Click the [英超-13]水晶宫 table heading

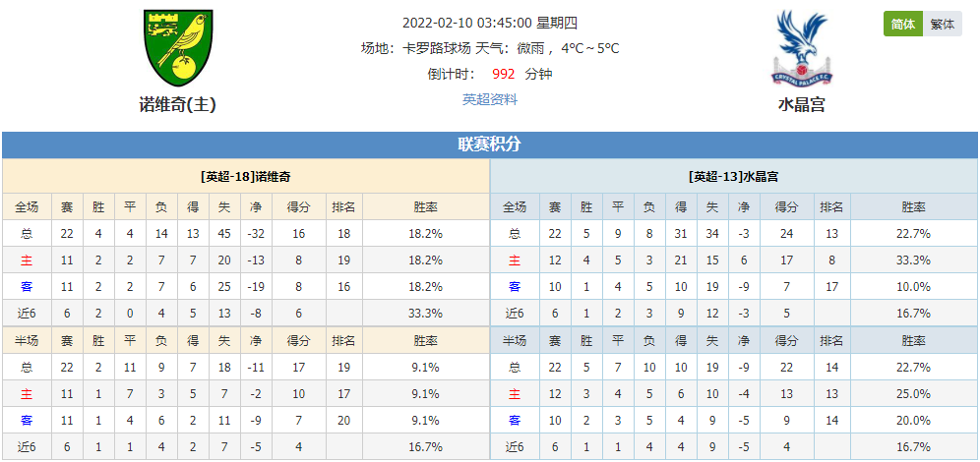(733, 177)
